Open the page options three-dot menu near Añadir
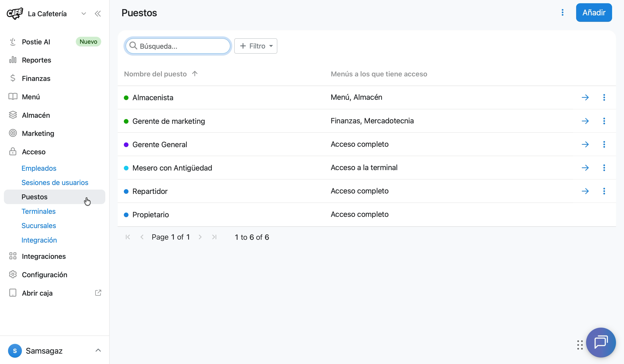 coord(563,13)
